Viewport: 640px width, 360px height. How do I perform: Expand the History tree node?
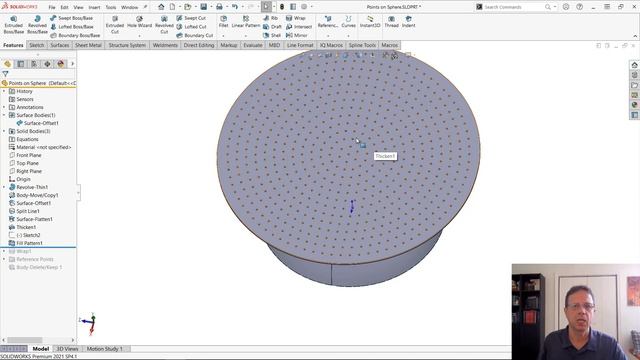[4, 91]
